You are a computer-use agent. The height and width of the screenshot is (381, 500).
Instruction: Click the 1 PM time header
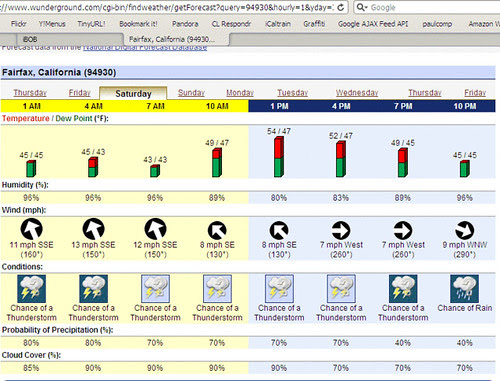(x=279, y=106)
